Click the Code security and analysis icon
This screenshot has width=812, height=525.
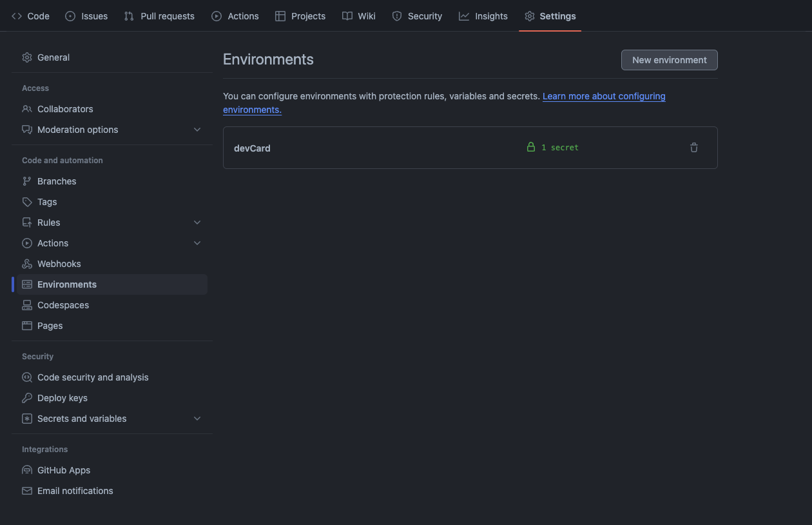click(27, 377)
